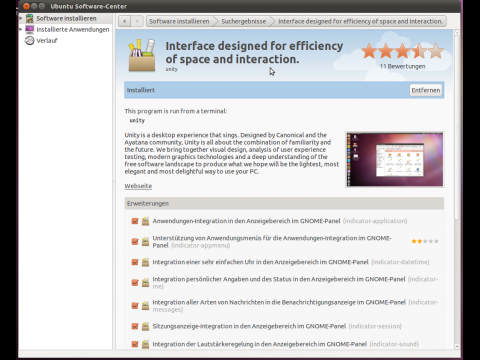Go back with the left arrow button
The image size is (480, 360).
[x=125, y=21]
